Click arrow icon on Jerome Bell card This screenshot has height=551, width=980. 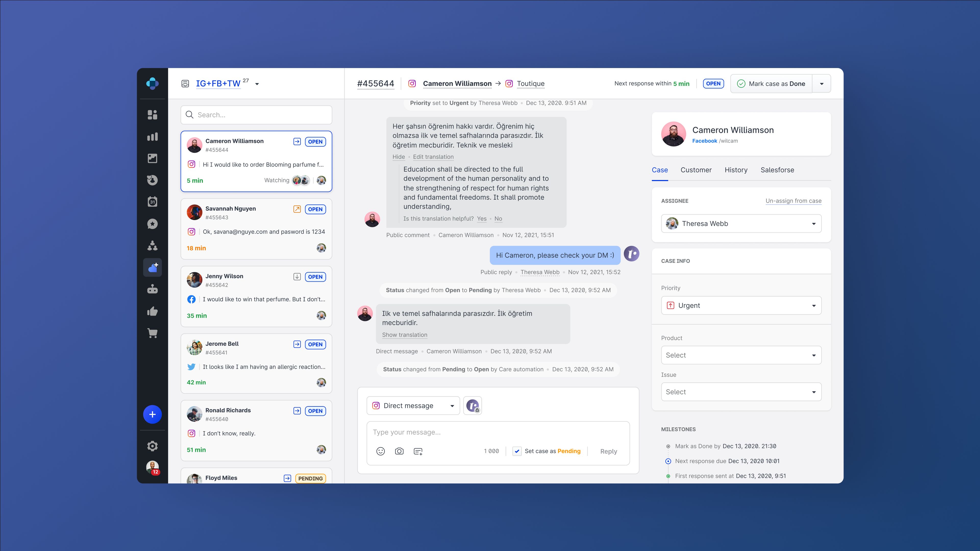297,344
